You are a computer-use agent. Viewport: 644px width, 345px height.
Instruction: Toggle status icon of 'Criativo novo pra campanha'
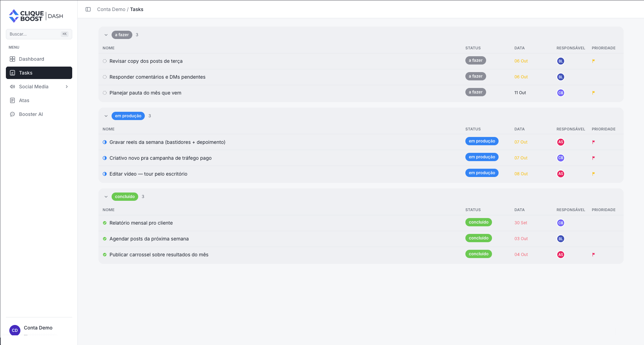pos(105,158)
